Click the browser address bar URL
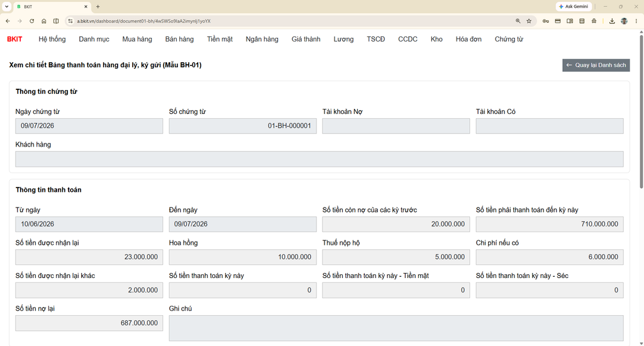644x346 pixels. (x=144, y=21)
